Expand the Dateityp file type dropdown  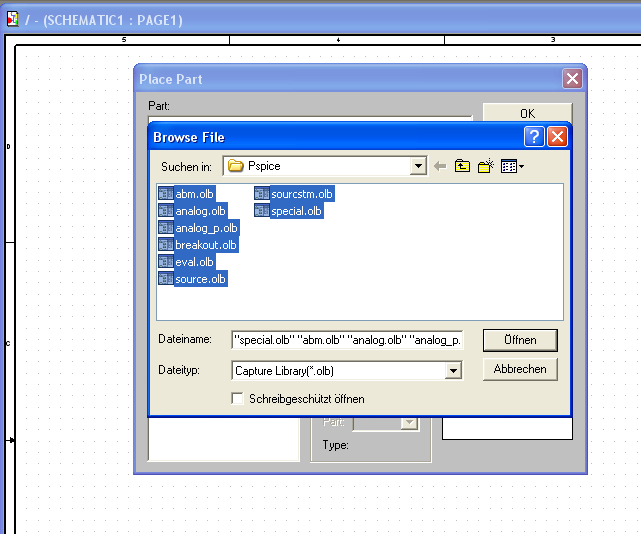[x=453, y=371]
